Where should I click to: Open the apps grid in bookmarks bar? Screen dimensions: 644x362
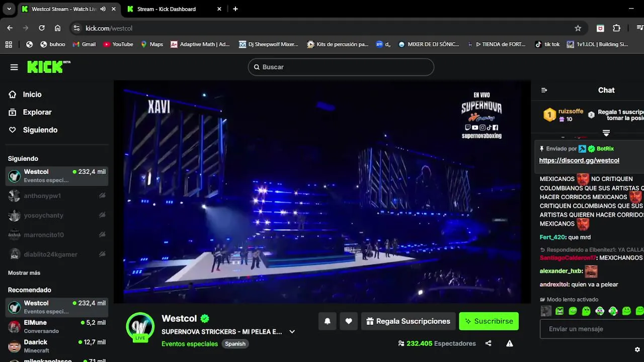9,44
